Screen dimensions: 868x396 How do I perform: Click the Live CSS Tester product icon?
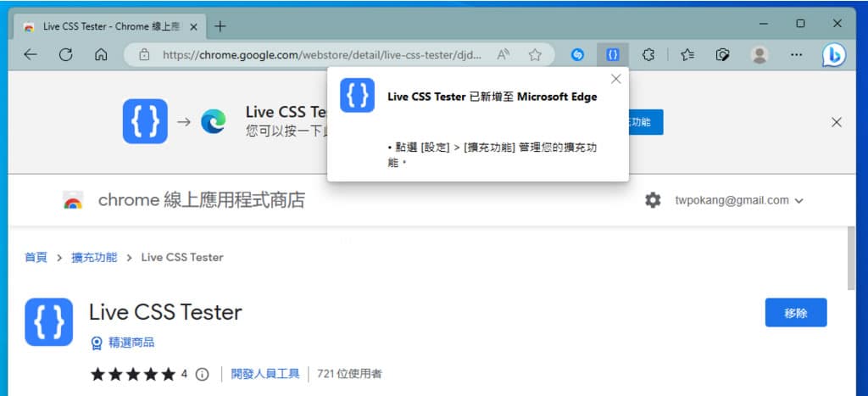[48, 321]
